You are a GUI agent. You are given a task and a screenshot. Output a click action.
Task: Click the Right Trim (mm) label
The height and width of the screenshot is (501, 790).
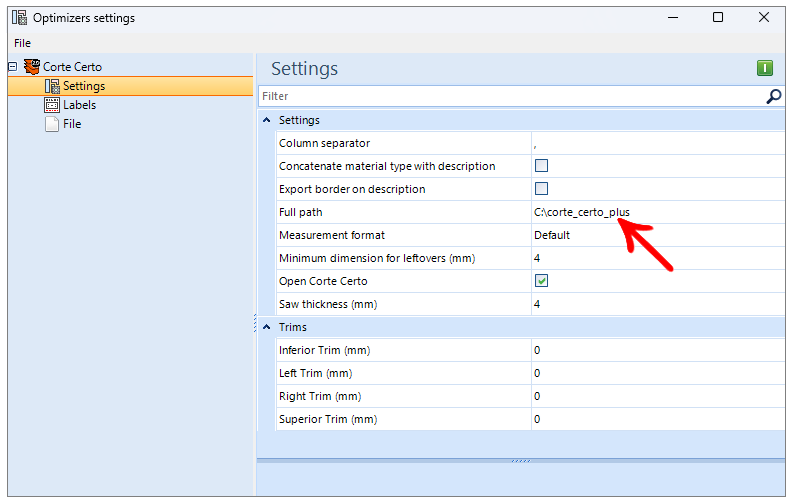click(320, 397)
